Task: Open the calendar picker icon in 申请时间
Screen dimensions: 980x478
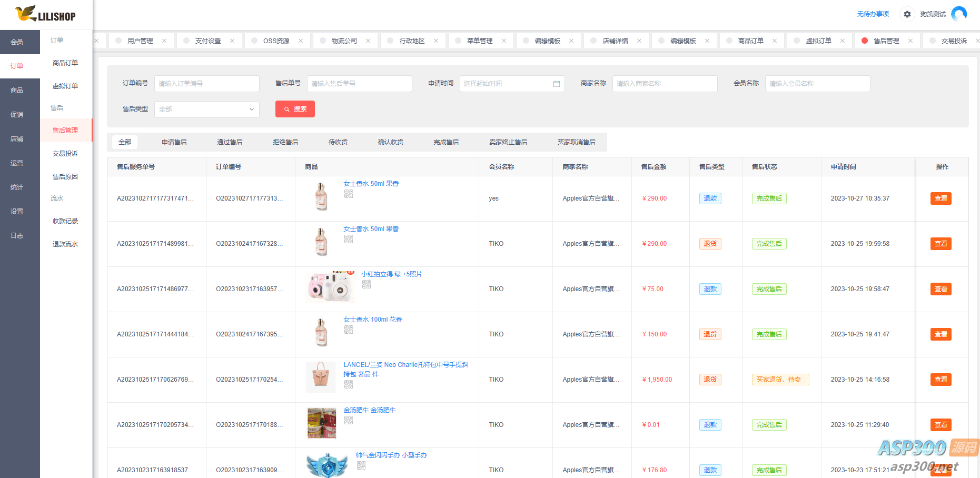Action: [x=557, y=84]
